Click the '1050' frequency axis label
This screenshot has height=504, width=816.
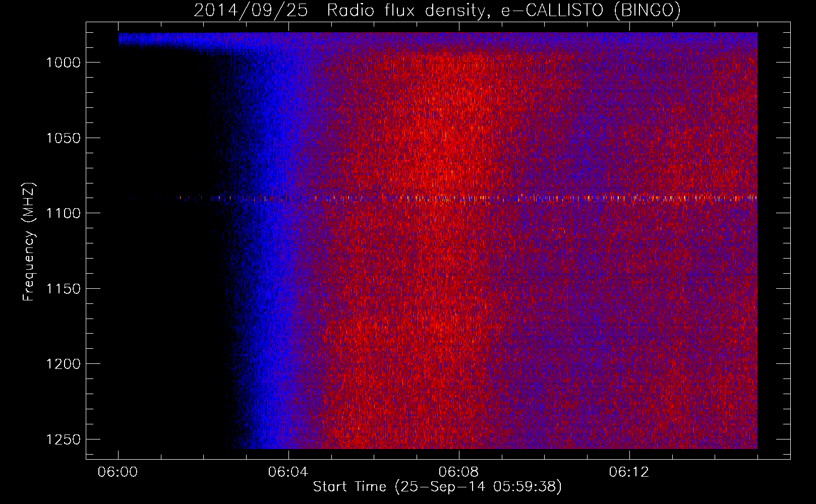[63, 138]
